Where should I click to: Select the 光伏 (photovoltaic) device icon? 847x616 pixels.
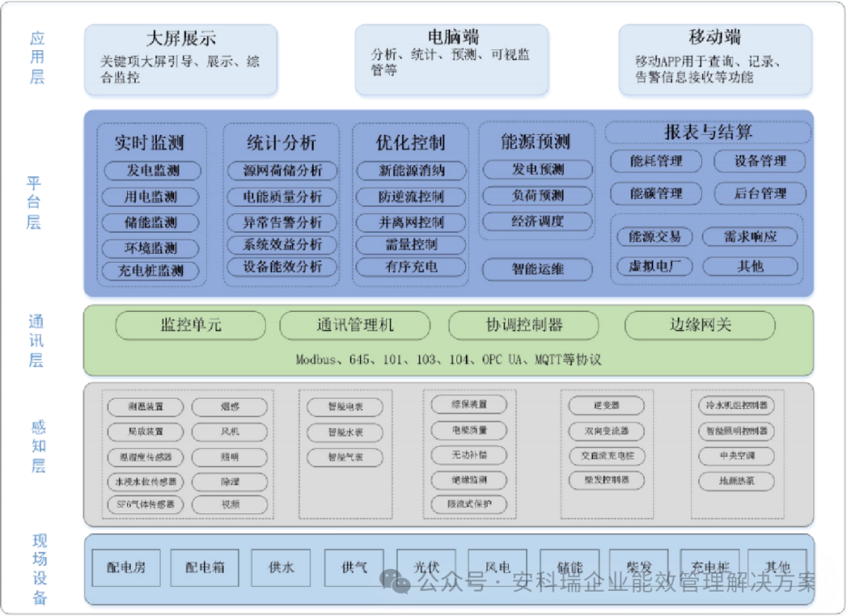(427, 567)
